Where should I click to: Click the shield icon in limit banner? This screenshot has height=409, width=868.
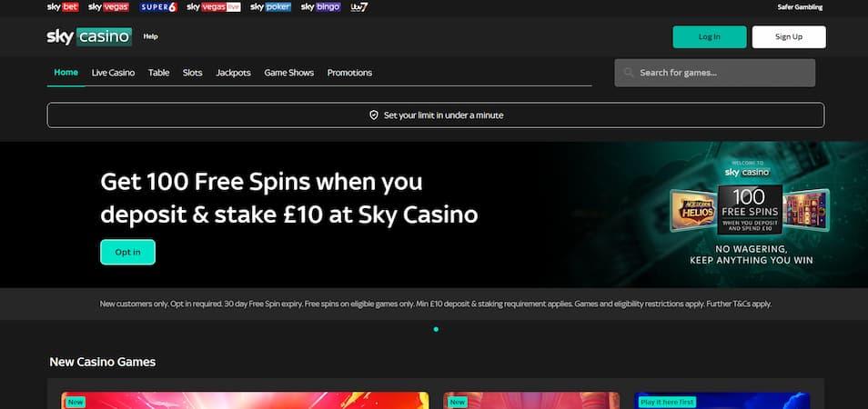tap(374, 115)
